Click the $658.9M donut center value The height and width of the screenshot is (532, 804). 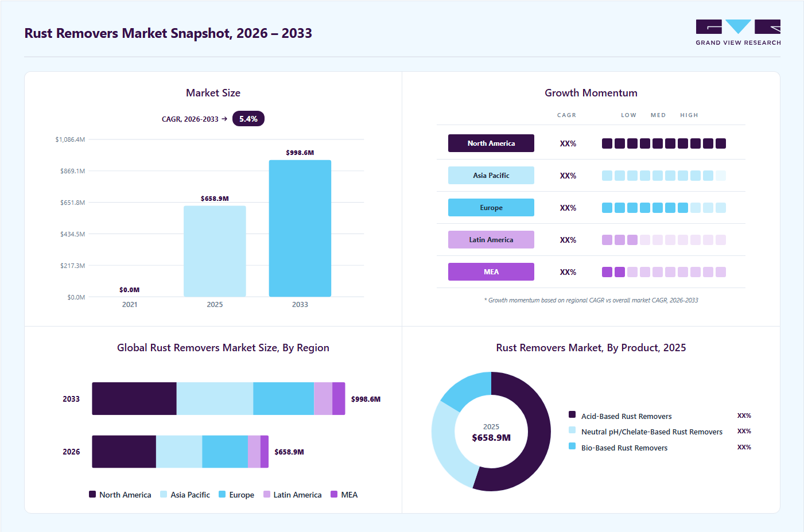click(x=491, y=437)
